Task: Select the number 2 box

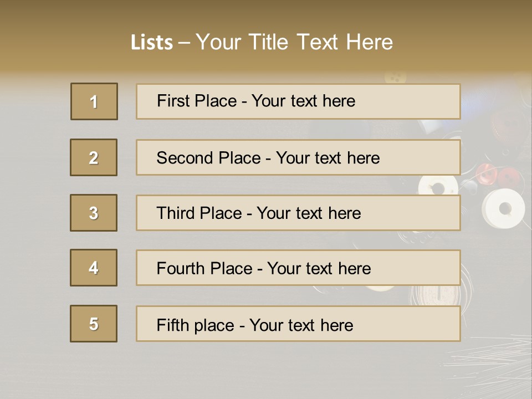Action: point(94,157)
